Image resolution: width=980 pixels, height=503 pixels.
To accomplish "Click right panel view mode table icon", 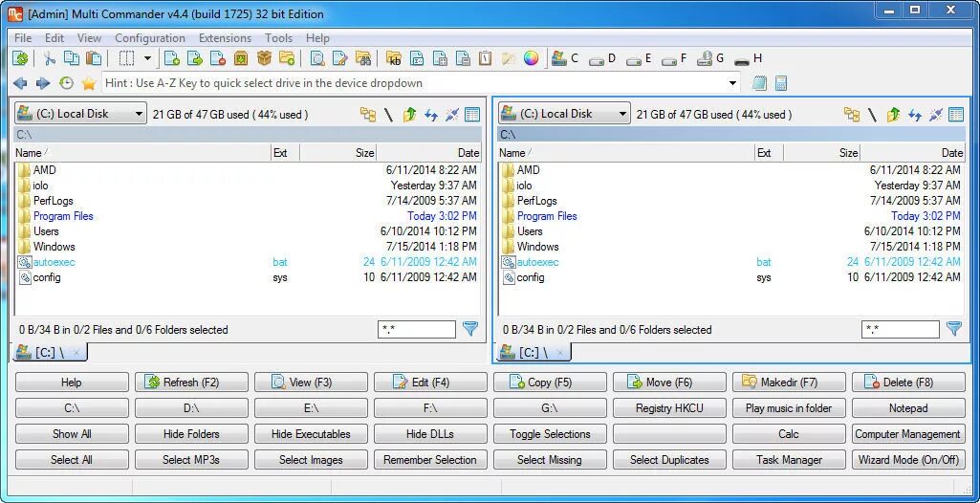I will 956,115.
